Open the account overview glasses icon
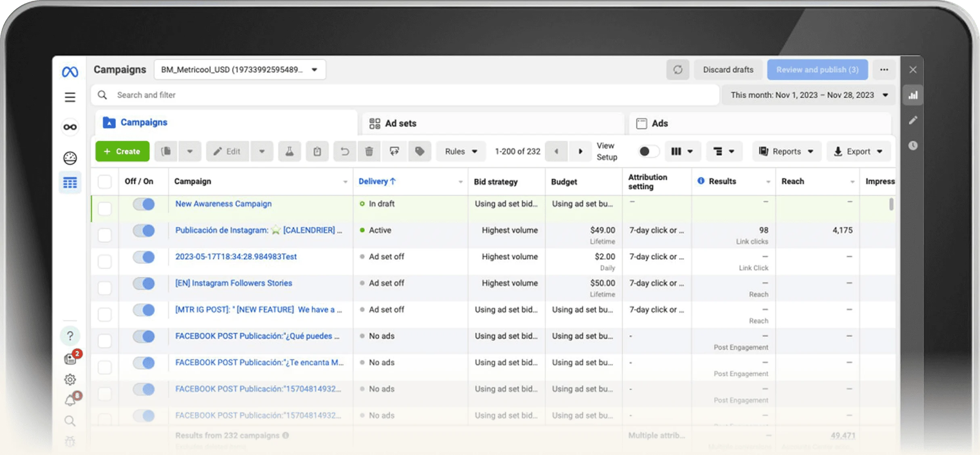 click(x=70, y=127)
